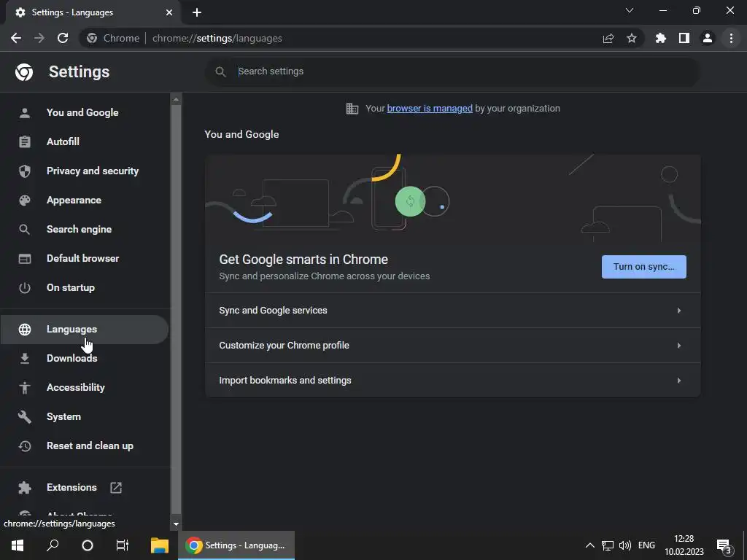Reload the settings page
The image size is (747, 560).
[63, 38]
